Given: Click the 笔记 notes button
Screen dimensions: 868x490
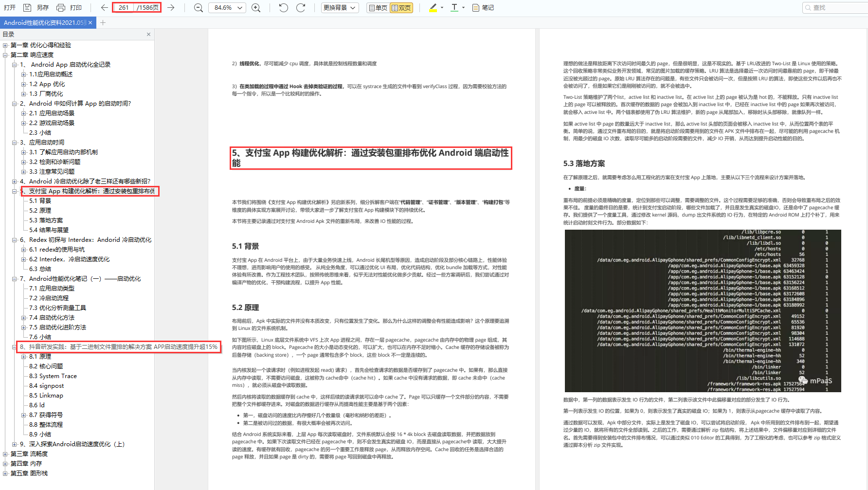Looking at the screenshot, I should [x=483, y=8].
